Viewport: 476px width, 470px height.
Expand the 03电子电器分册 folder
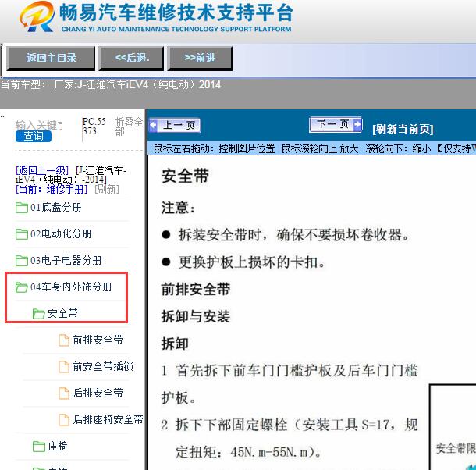click(66, 260)
